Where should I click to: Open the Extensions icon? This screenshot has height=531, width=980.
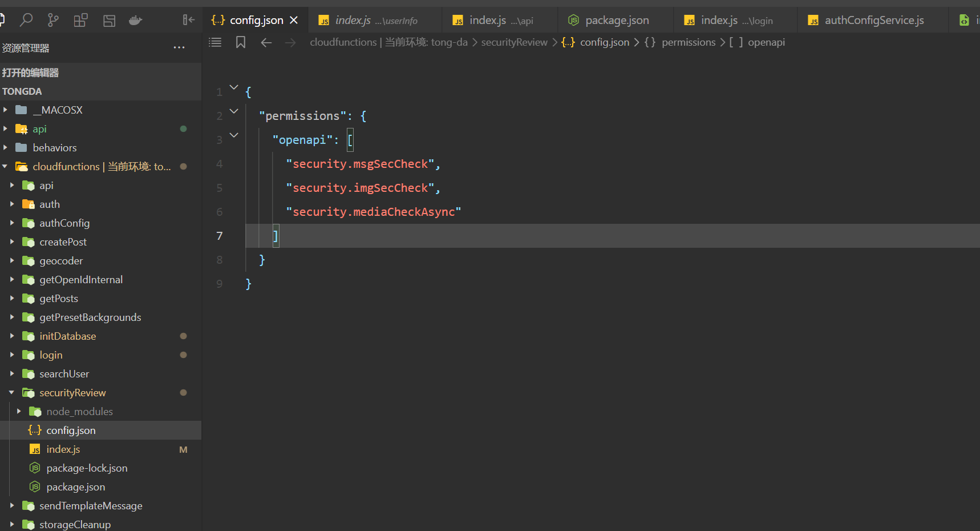click(80, 21)
